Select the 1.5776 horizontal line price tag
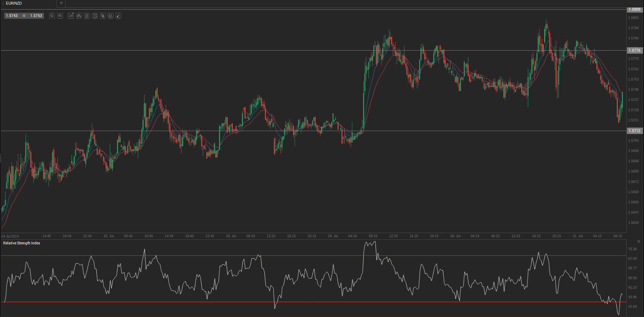The width and height of the screenshot is (644, 317). (x=634, y=51)
